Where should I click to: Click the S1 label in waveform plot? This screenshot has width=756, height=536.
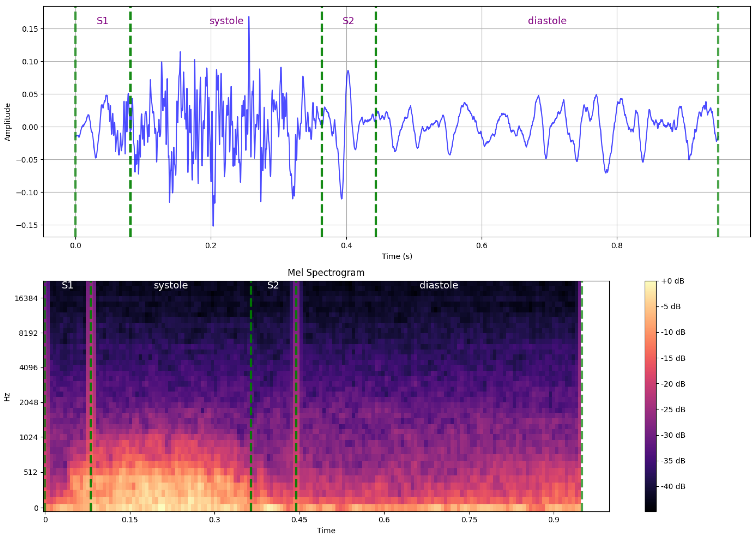102,21
